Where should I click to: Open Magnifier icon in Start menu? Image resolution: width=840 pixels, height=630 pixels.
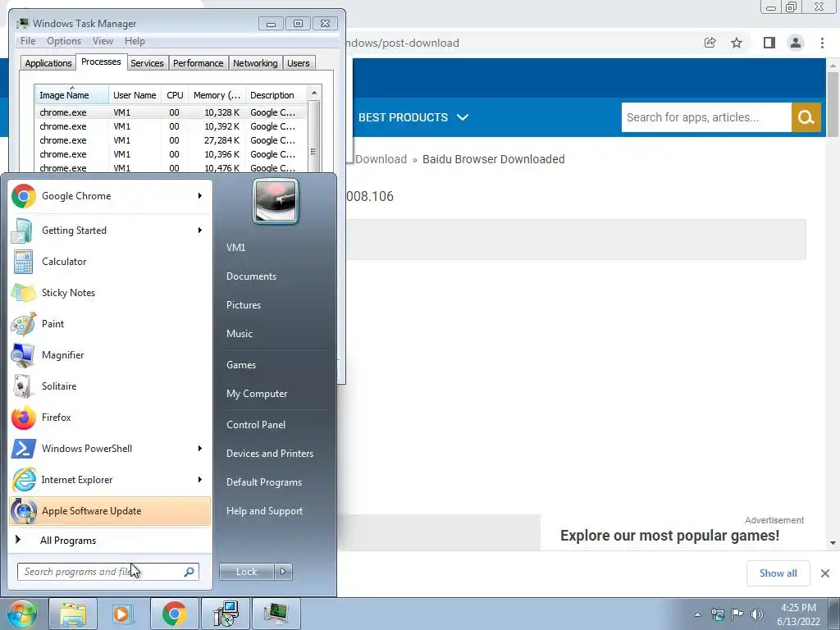(24, 355)
